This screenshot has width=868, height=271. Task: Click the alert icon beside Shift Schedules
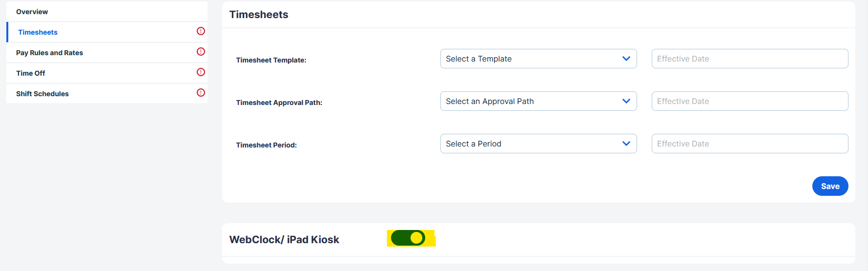(x=201, y=93)
